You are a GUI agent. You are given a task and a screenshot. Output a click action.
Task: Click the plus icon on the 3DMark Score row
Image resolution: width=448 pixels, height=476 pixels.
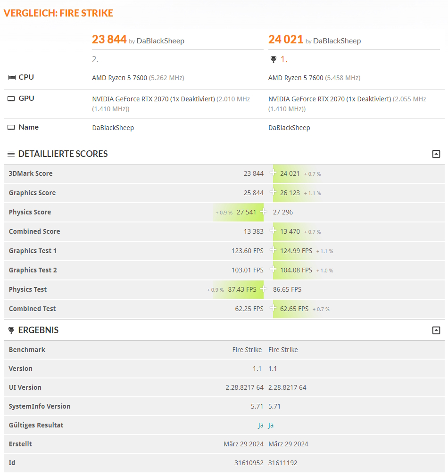273,173
